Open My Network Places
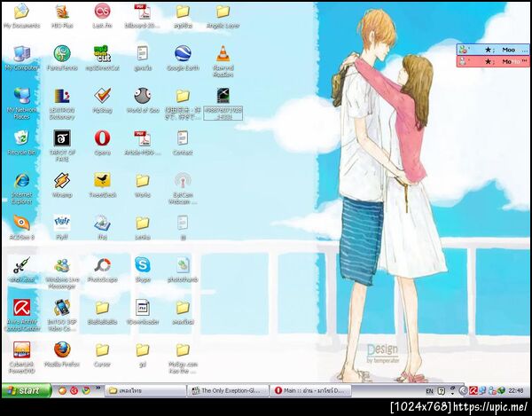 pyautogui.click(x=21, y=103)
